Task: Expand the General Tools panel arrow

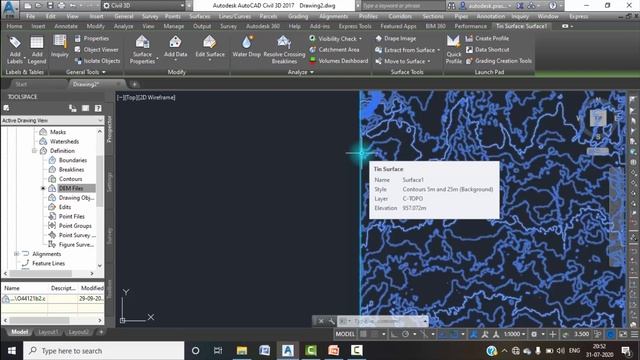Action: point(104,72)
